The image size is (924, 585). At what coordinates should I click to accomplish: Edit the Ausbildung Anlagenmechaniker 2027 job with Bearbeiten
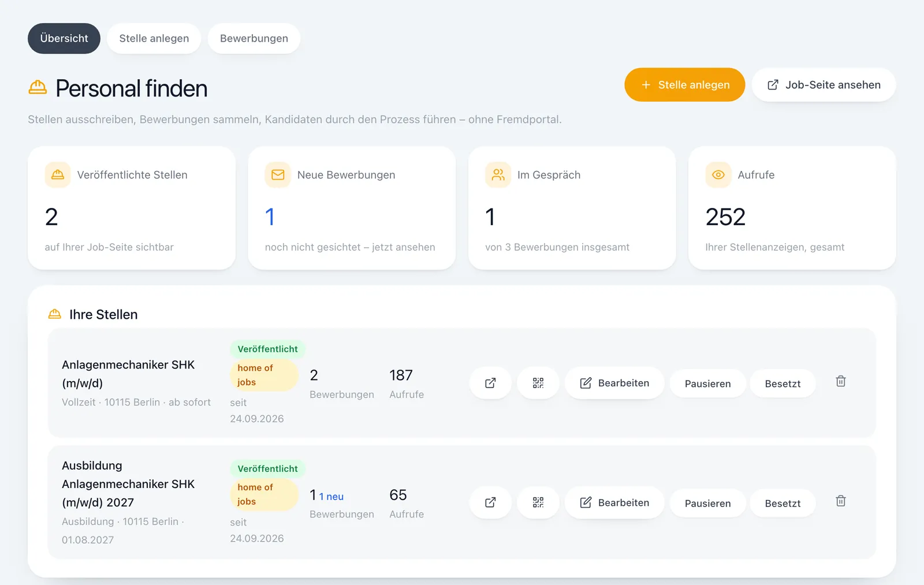(x=614, y=502)
